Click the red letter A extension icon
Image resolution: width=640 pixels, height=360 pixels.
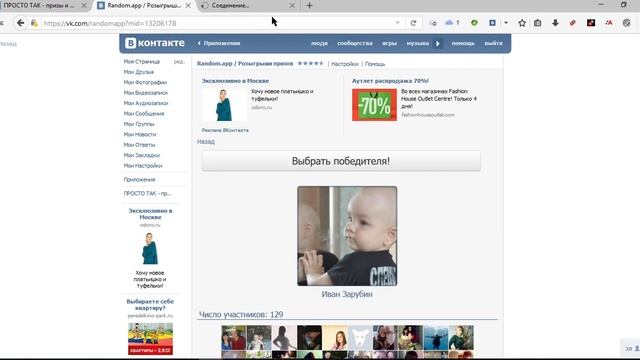pos(609,23)
